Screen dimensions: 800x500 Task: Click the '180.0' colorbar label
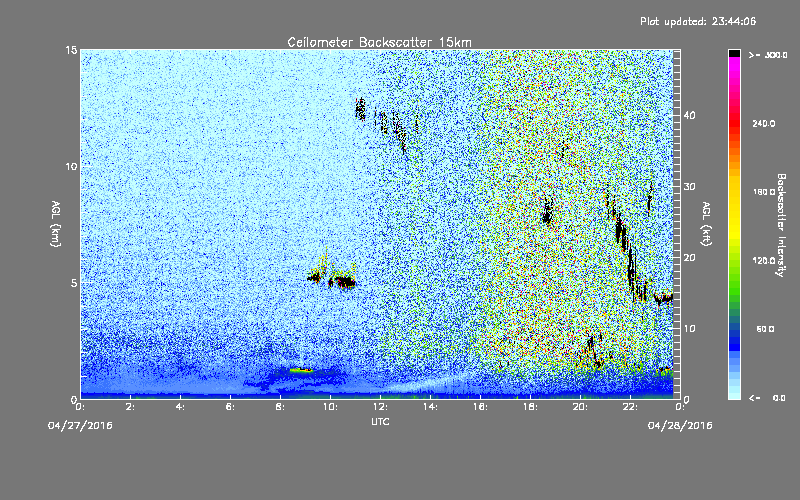point(764,192)
